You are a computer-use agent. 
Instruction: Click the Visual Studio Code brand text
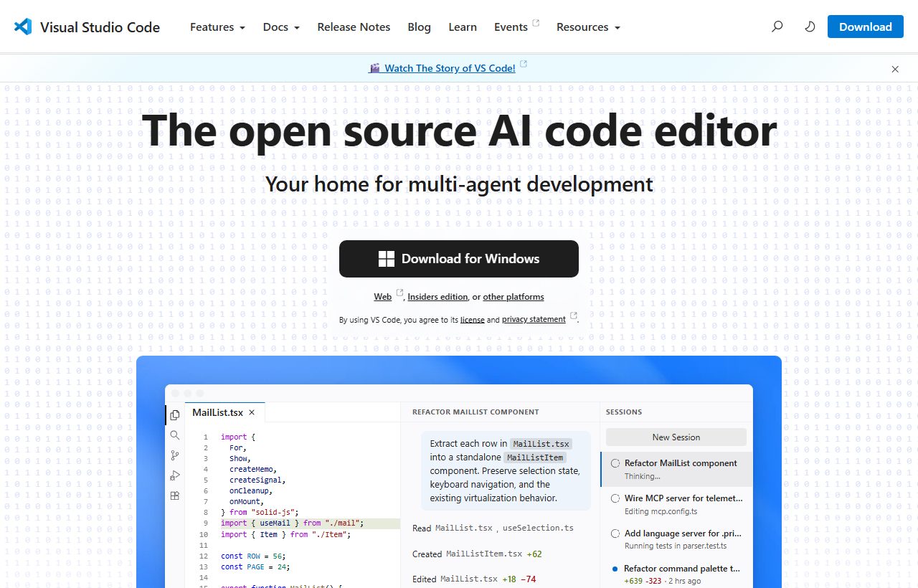coord(100,27)
